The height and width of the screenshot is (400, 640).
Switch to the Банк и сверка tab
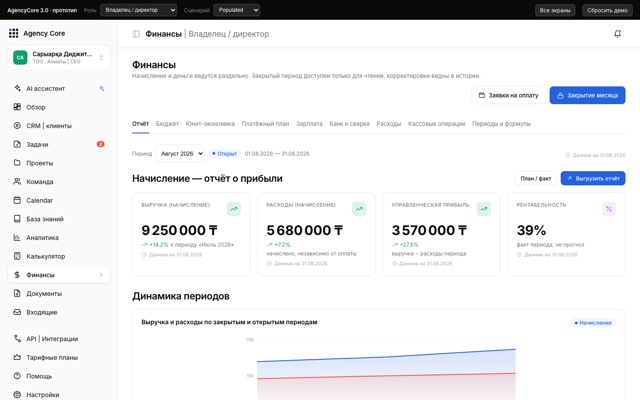click(349, 124)
